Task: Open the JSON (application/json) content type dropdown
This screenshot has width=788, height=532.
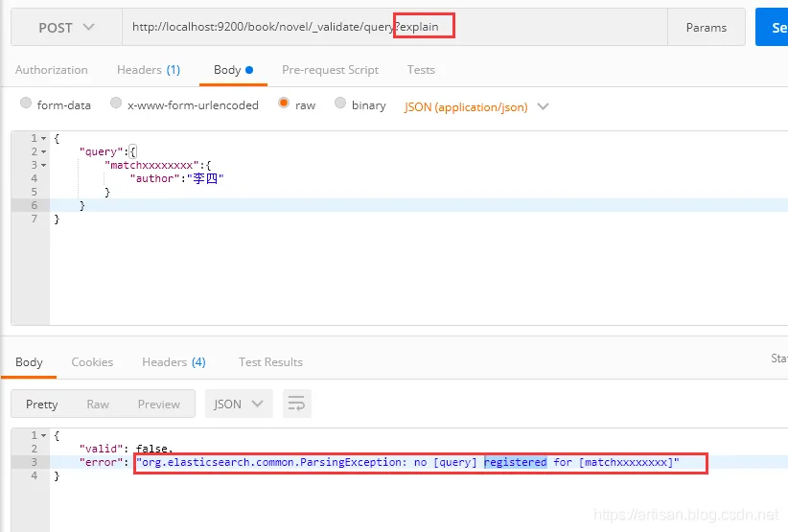Action: pyautogui.click(x=475, y=107)
